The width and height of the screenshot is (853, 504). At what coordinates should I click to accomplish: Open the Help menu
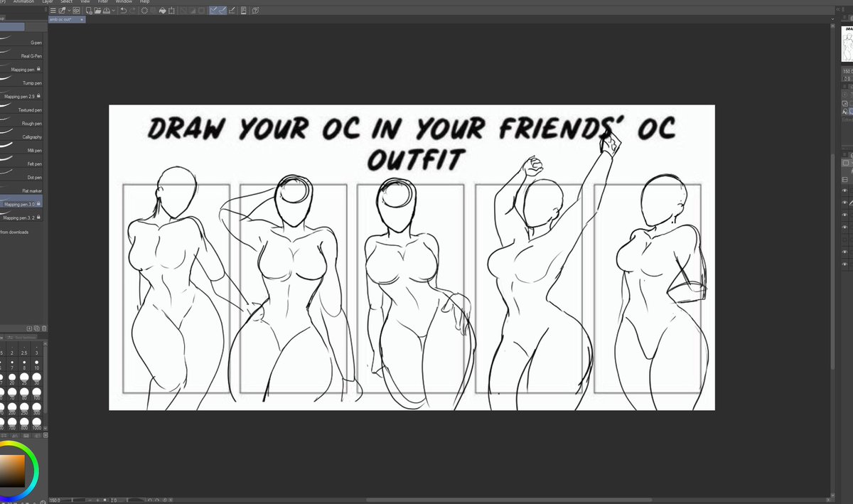tap(145, 2)
